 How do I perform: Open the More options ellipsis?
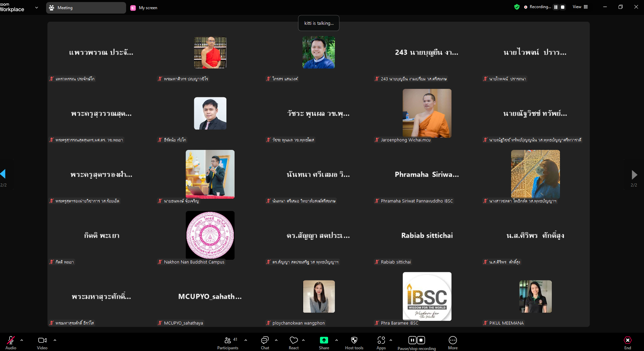[x=452, y=342]
